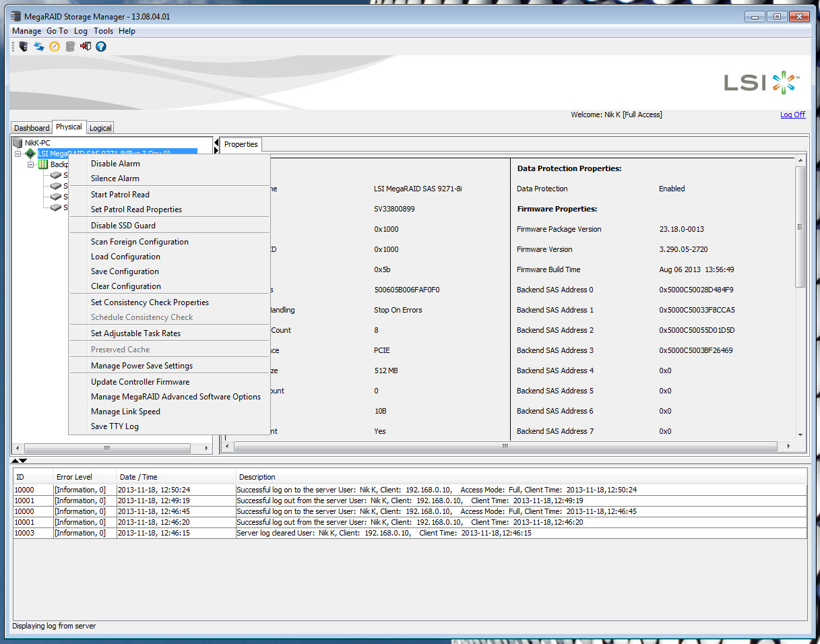The height and width of the screenshot is (644, 820).
Task: Click the Backplane enclosure icon in the tree
Action: [43, 164]
